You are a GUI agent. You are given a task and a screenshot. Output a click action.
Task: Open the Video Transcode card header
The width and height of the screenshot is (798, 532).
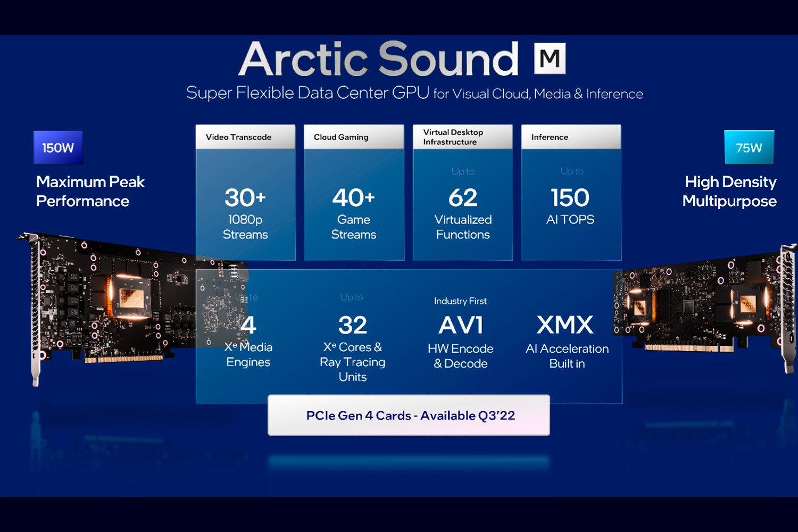245,137
